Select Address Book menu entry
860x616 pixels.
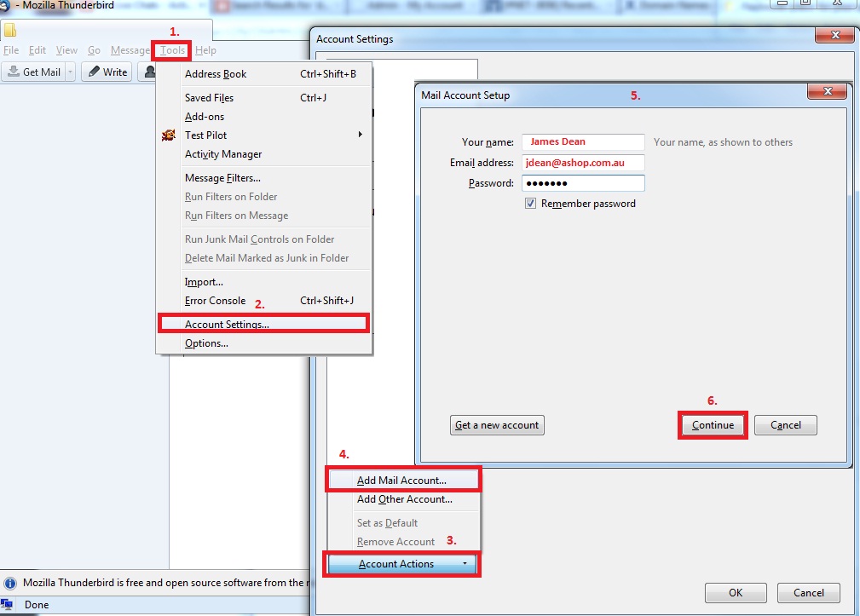[x=264, y=74]
